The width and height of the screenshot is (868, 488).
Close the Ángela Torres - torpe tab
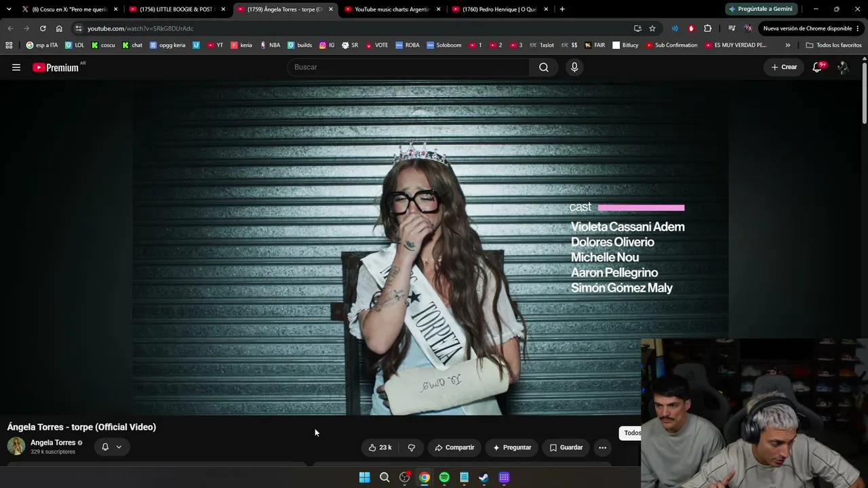[x=331, y=9]
